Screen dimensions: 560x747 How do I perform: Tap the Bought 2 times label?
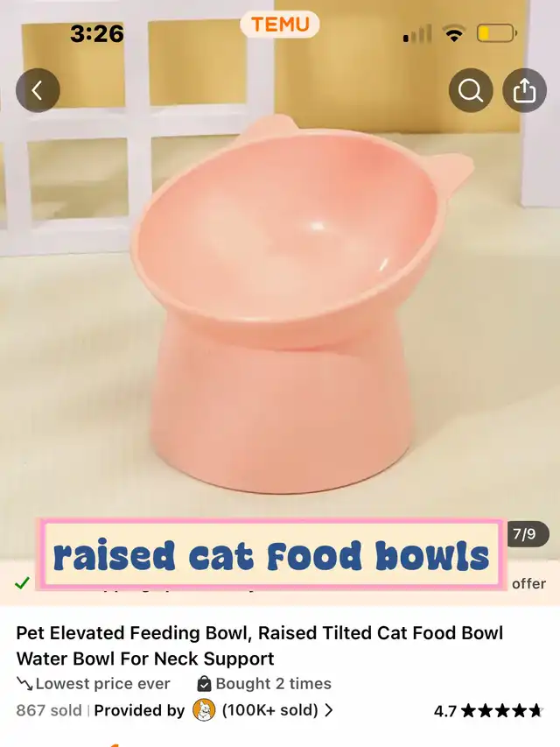pos(273,684)
